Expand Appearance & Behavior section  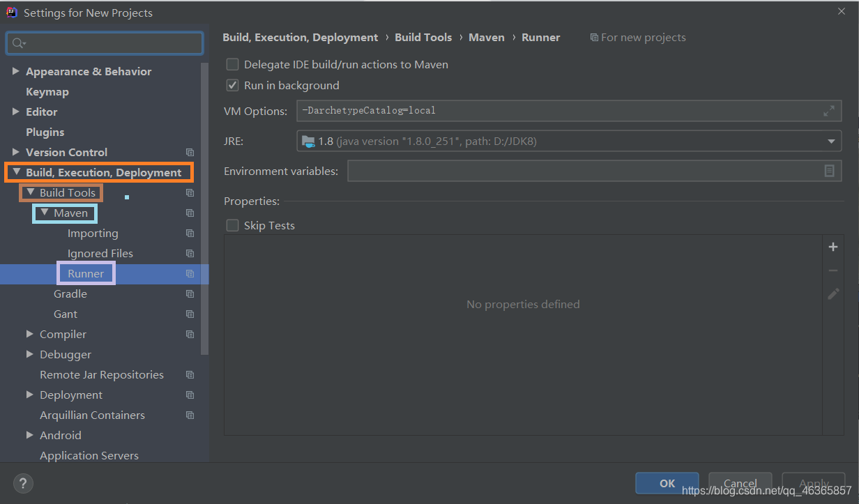(16, 71)
